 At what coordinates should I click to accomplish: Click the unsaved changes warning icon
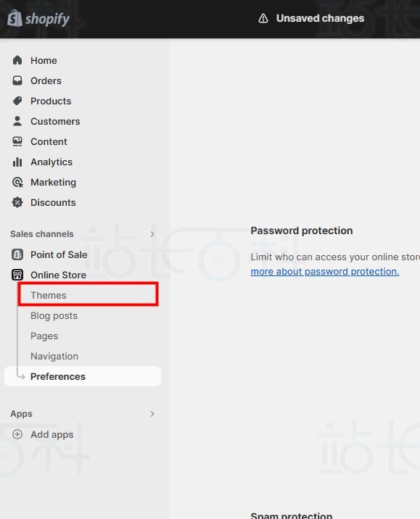coord(263,18)
